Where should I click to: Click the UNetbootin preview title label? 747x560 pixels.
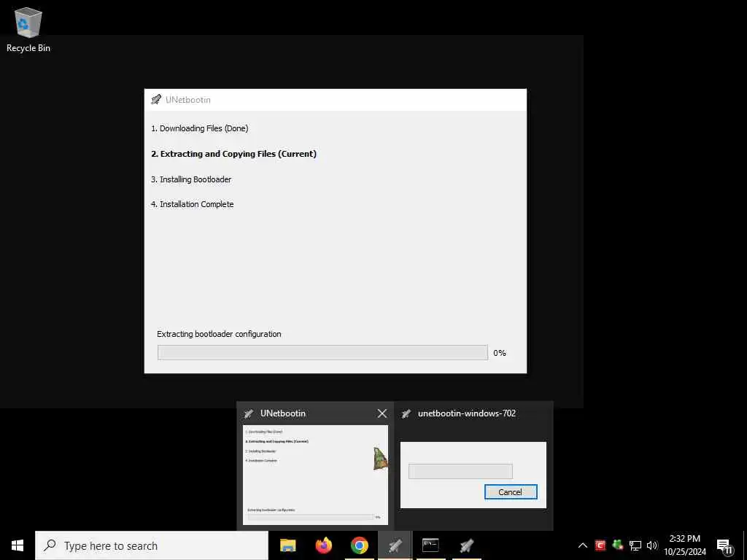click(283, 413)
